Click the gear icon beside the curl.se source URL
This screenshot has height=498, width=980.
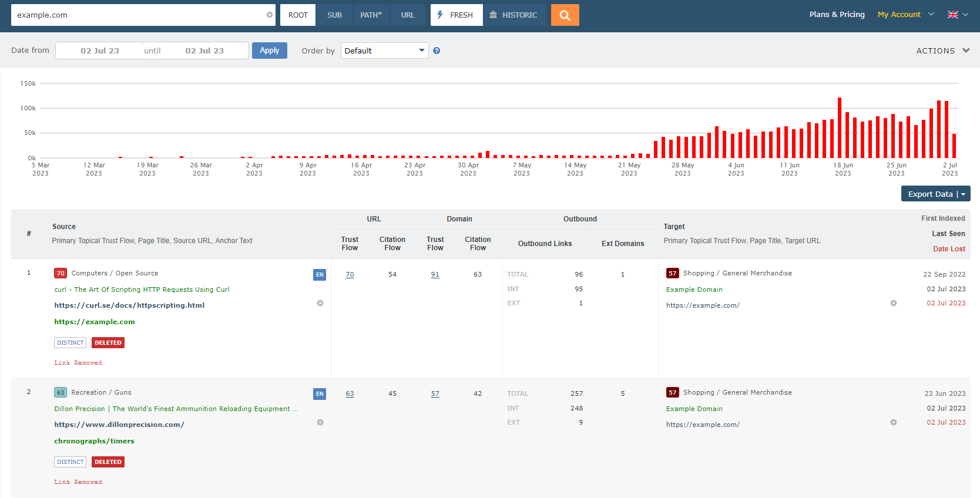pos(320,304)
